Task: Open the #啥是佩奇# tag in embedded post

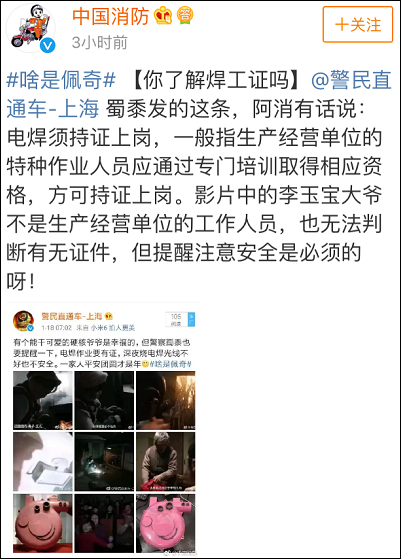Action: pyautogui.click(x=170, y=364)
